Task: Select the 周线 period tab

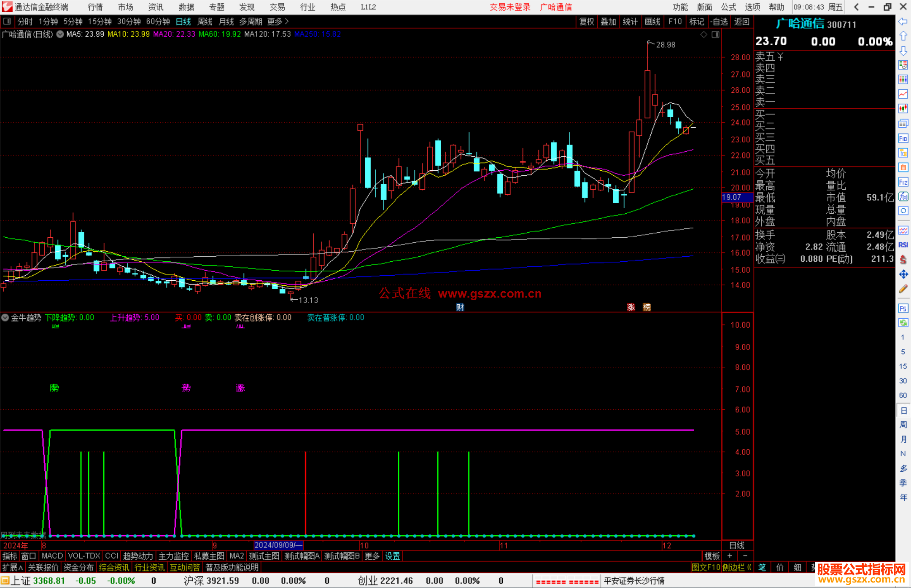Action: tap(205, 21)
